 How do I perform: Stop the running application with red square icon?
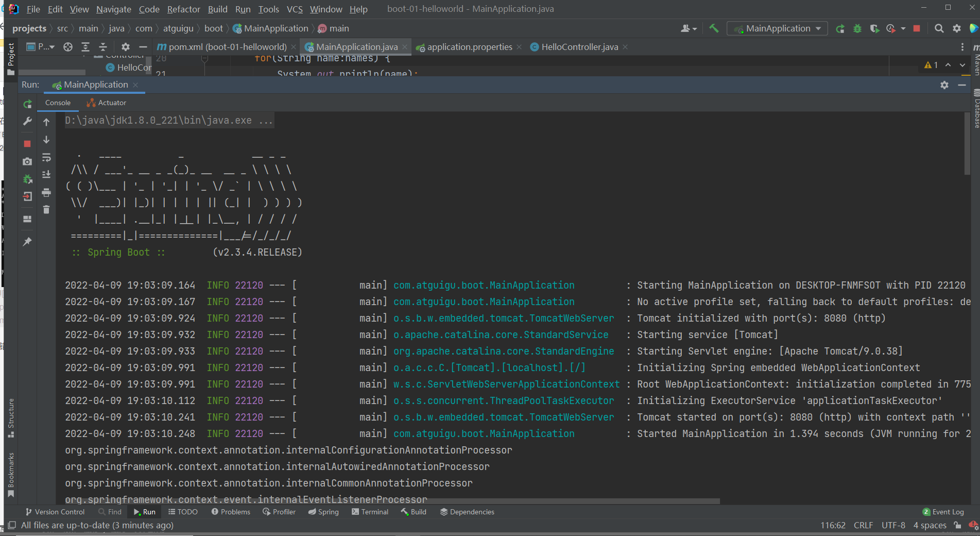click(27, 144)
